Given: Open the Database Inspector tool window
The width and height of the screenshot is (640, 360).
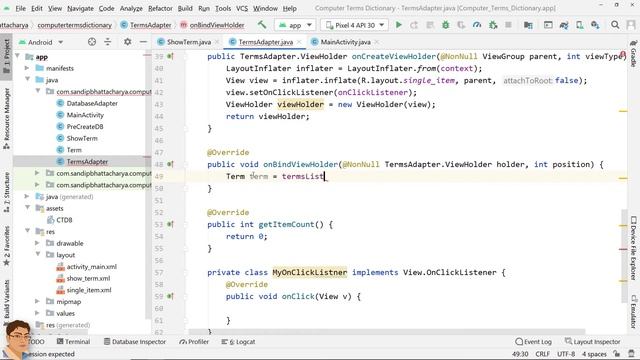Looking at the screenshot, I should coord(135,342).
